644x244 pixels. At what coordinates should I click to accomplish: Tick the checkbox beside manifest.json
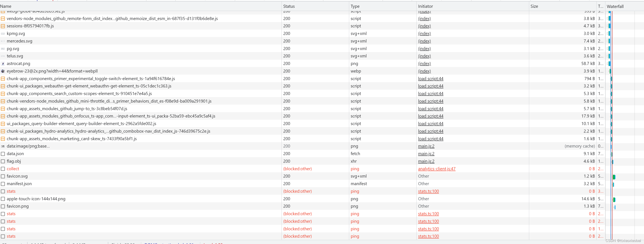(x=3, y=184)
